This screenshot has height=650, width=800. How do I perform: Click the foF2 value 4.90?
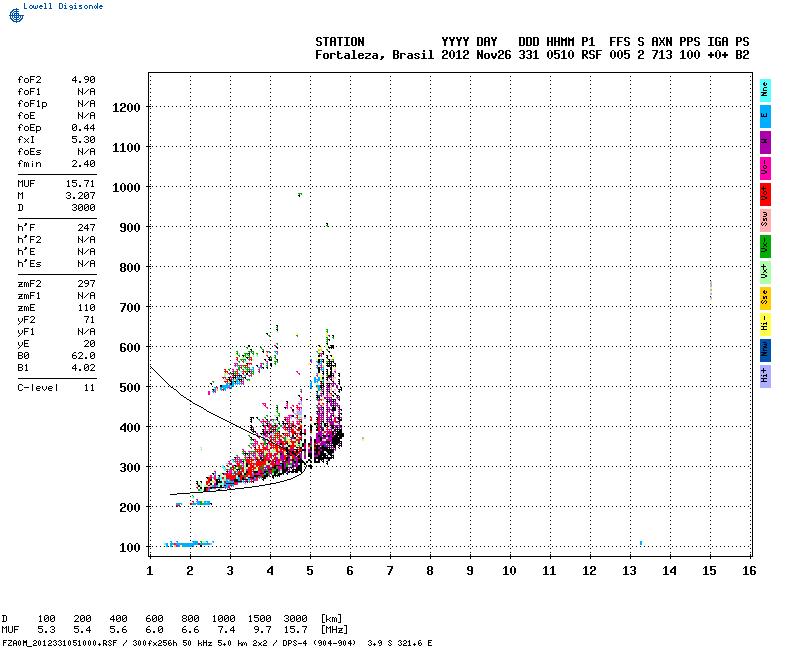(83, 80)
